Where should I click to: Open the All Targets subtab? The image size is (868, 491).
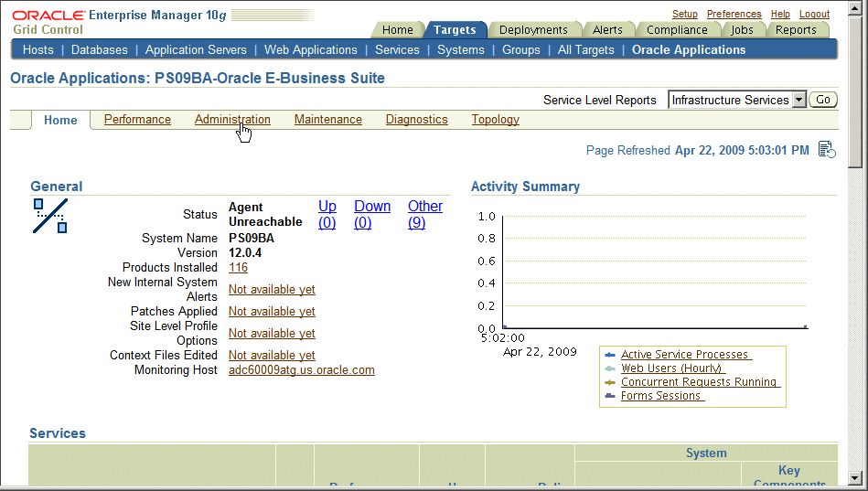point(585,49)
